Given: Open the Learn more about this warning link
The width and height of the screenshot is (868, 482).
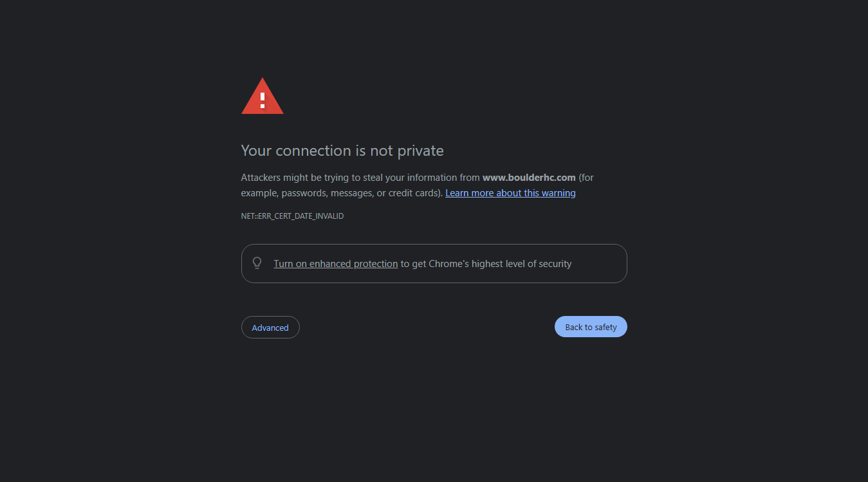Looking at the screenshot, I should coord(510,193).
